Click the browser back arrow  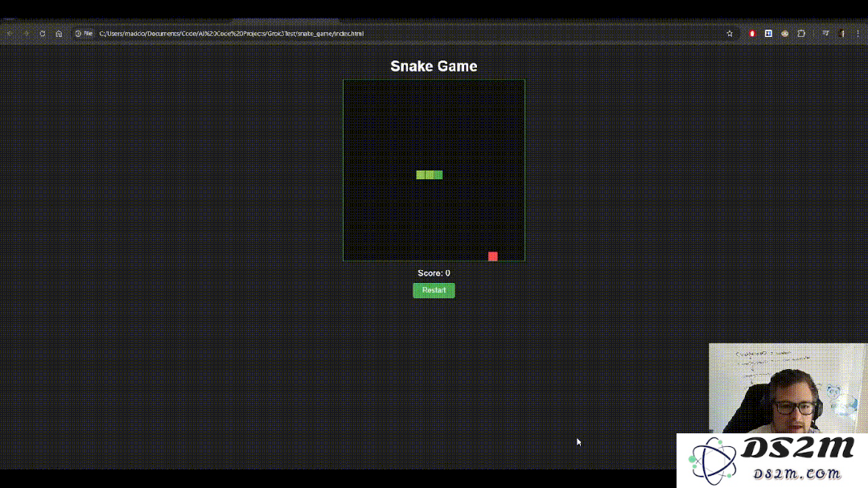[x=10, y=34]
